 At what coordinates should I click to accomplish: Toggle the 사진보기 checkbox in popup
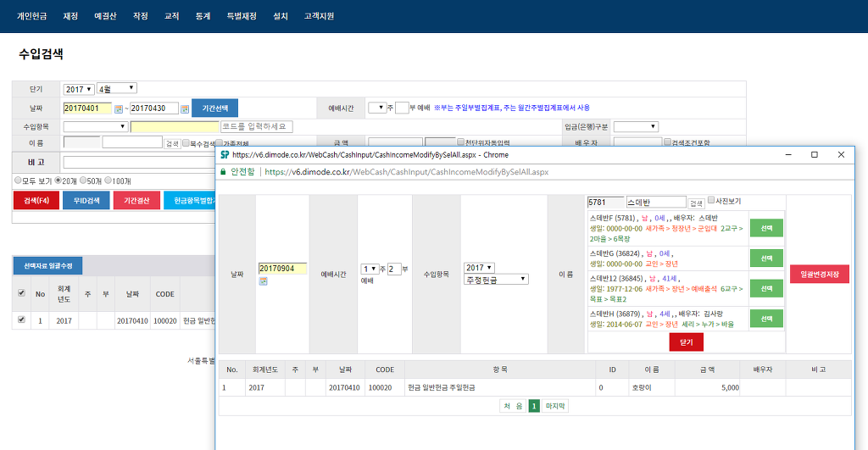(x=711, y=201)
